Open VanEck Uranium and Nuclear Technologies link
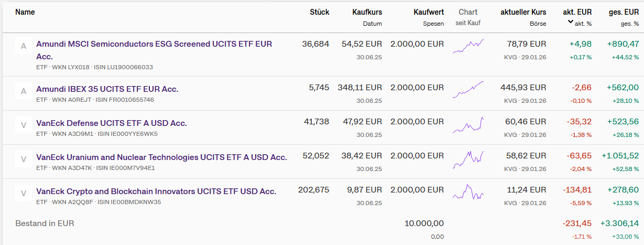The width and height of the screenshot is (644, 245). point(161,157)
